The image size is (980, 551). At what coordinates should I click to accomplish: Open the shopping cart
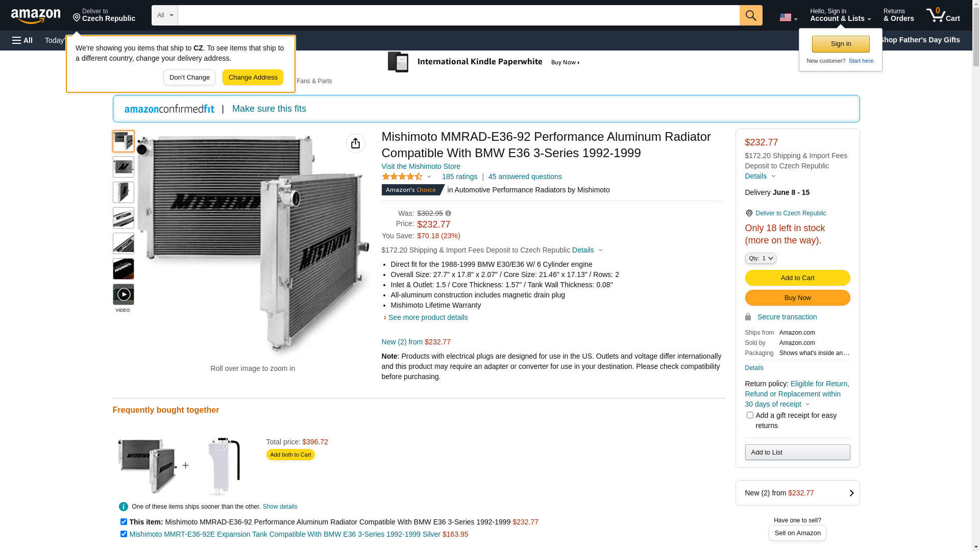pyautogui.click(x=943, y=15)
